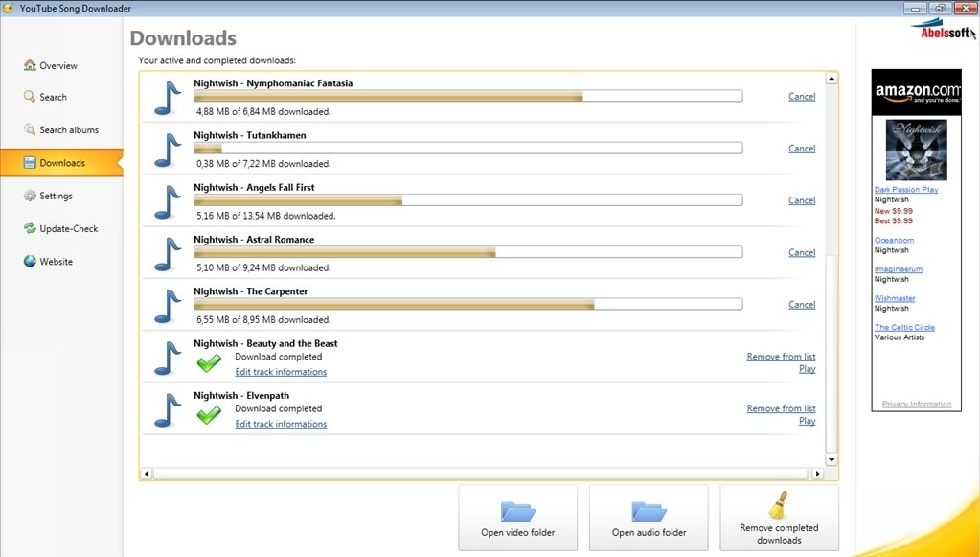Open the Wishmaster album link
This screenshot has height=557, width=980.
tap(895, 298)
